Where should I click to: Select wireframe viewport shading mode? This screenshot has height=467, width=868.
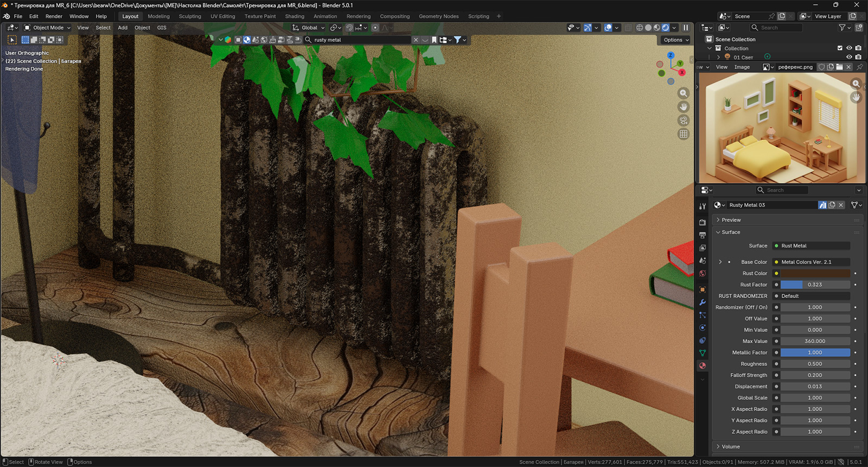[640, 28]
